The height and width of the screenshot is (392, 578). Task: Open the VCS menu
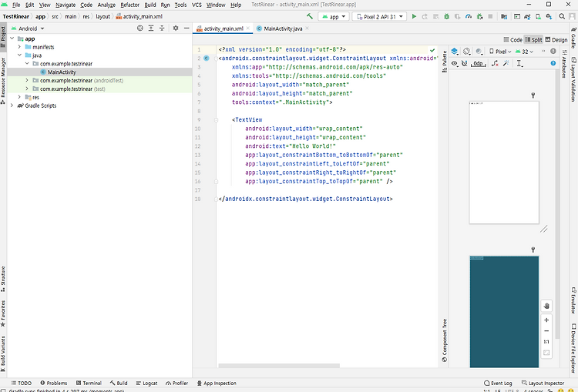[197, 5]
